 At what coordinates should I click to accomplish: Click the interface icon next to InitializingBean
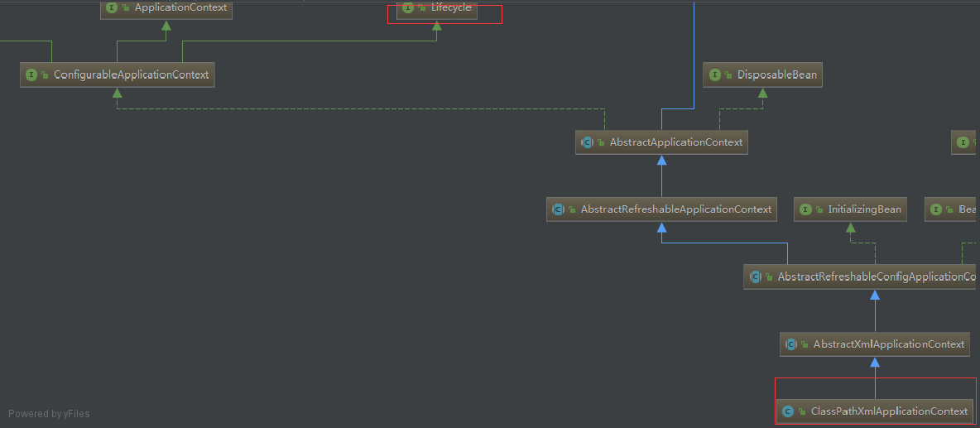805,209
